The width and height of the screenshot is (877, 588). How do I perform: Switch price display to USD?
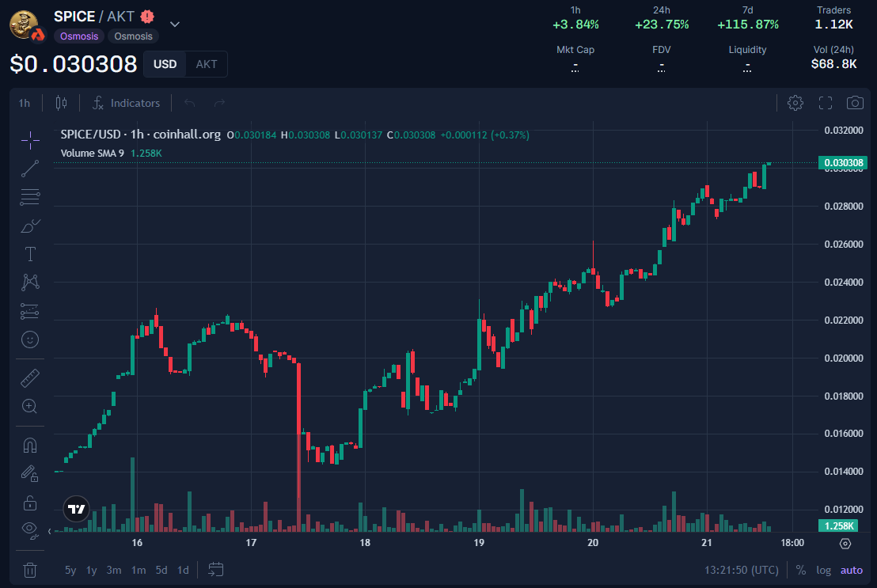click(x=165, y=64)
